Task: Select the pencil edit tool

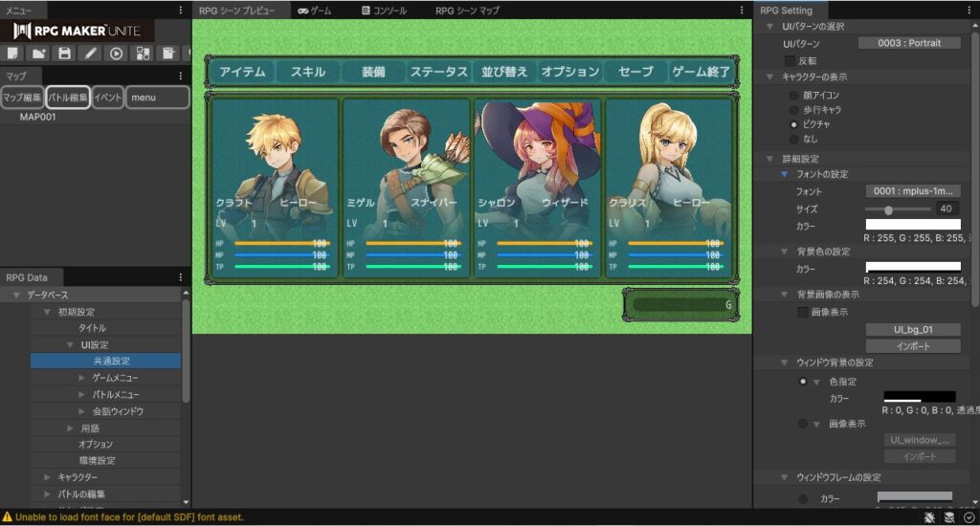Action: point(91,54)
